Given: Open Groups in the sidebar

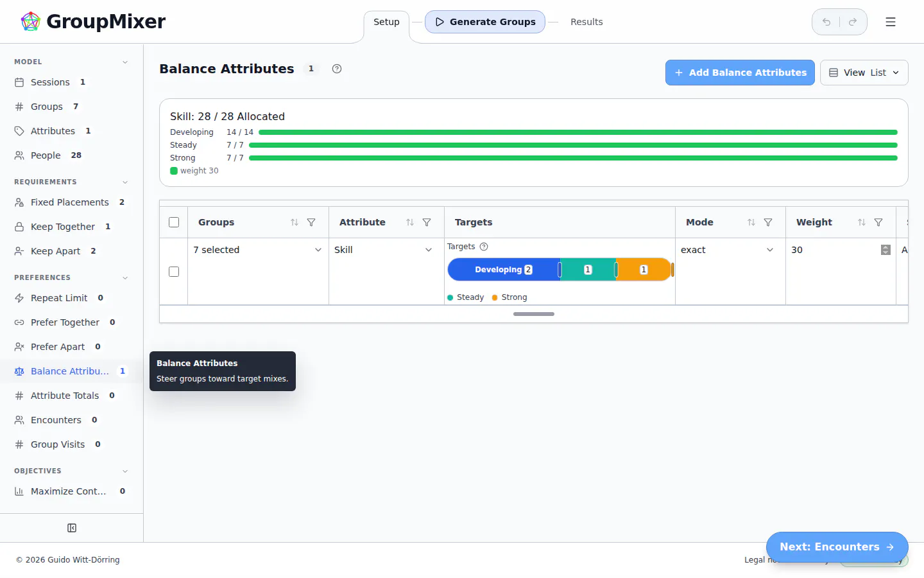Looking at the screenshot, I should (x=71, y=107).
